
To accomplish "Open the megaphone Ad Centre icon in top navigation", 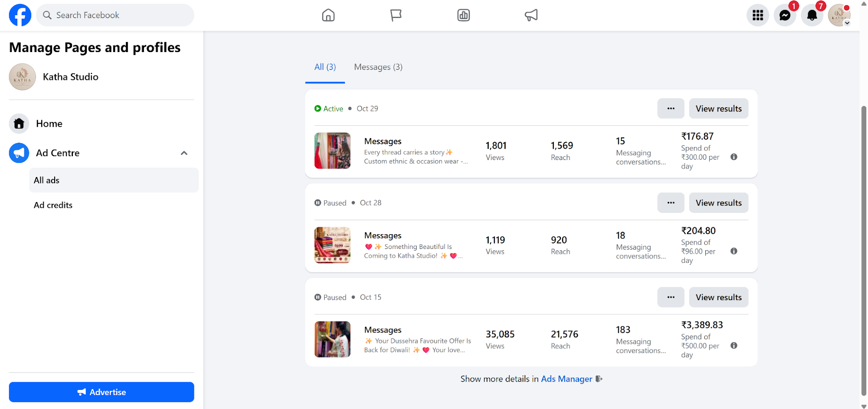I will click(531, 15).
